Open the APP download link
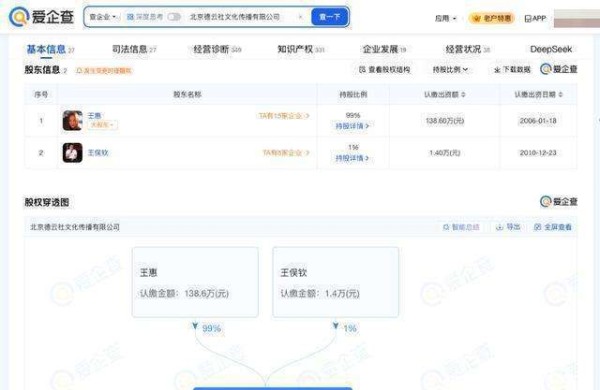This screenshot has width=600, height=390. 535,18
